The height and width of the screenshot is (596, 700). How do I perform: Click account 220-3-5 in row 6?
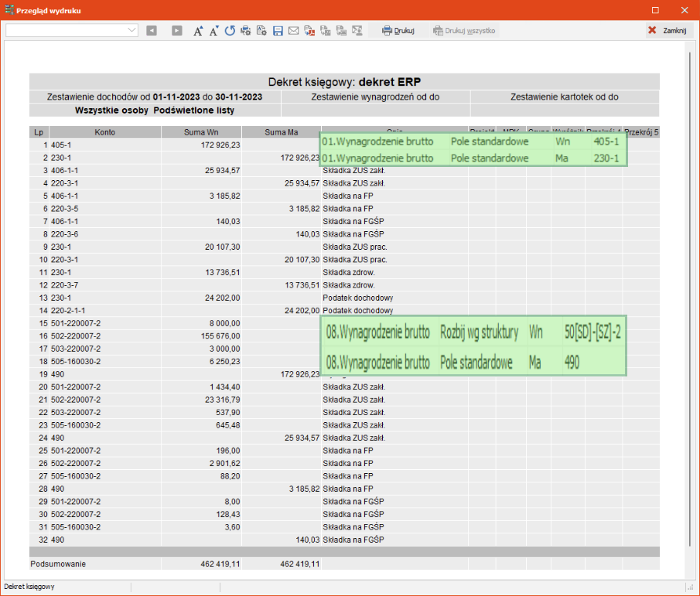tap(65, 209)
